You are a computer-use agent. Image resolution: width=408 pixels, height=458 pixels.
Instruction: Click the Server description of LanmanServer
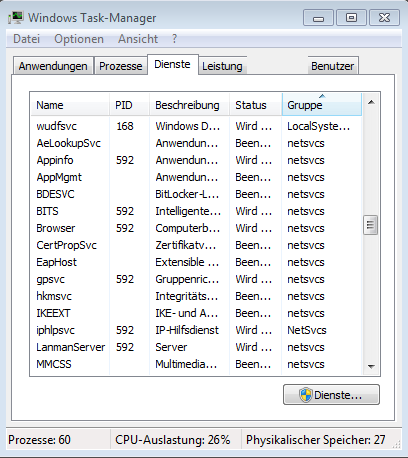click(171, 347)
